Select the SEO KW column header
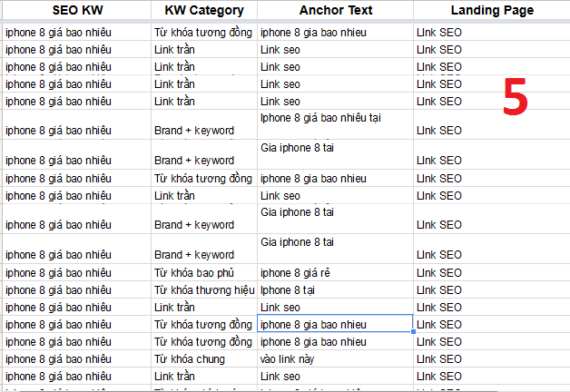The image size is (570, 392). tap(77, 10)
